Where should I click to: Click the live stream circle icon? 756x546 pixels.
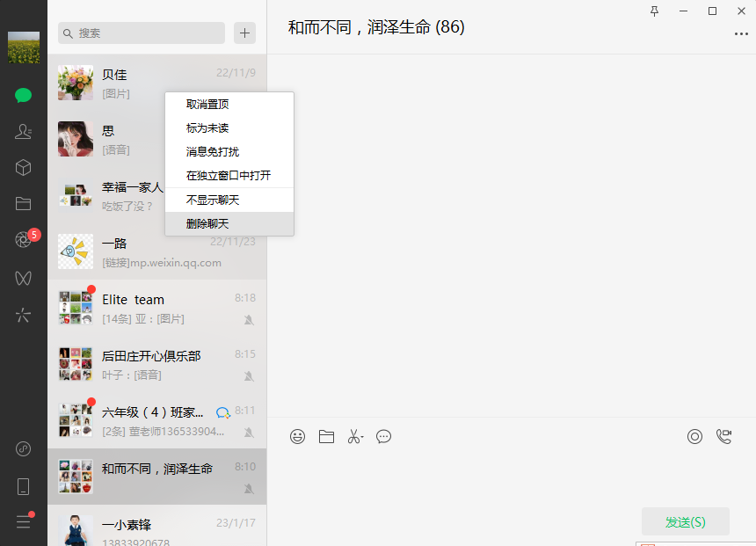coord(694,436)
